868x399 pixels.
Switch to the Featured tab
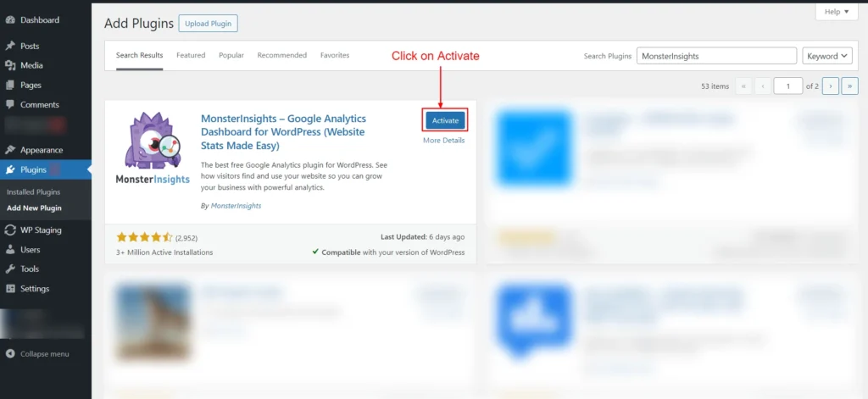(191, 55)
